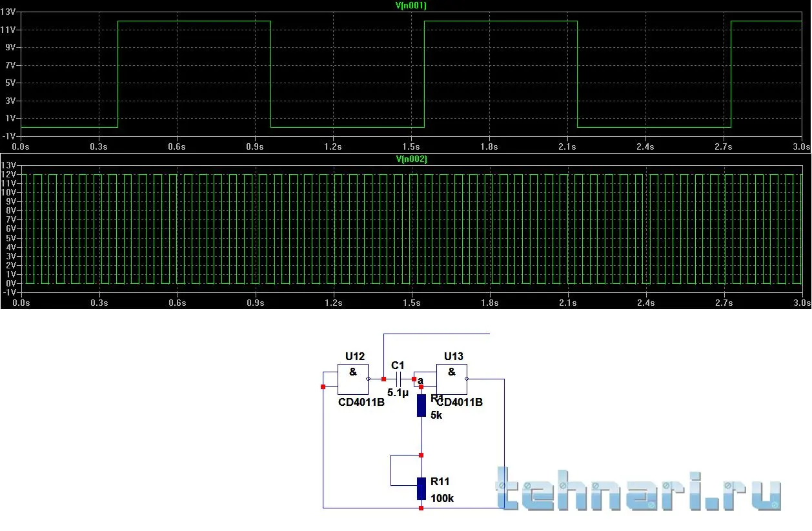Click the CD4011B label under U12
Screen dimensions: 812x531
[361, 401]
